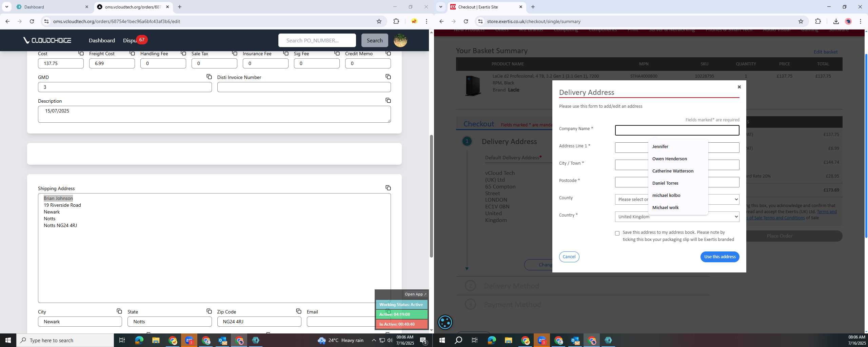The width and height of the screenshot is (868, 347).
Task: Copy the Zip Code field icon
Action: pos(299,311)
